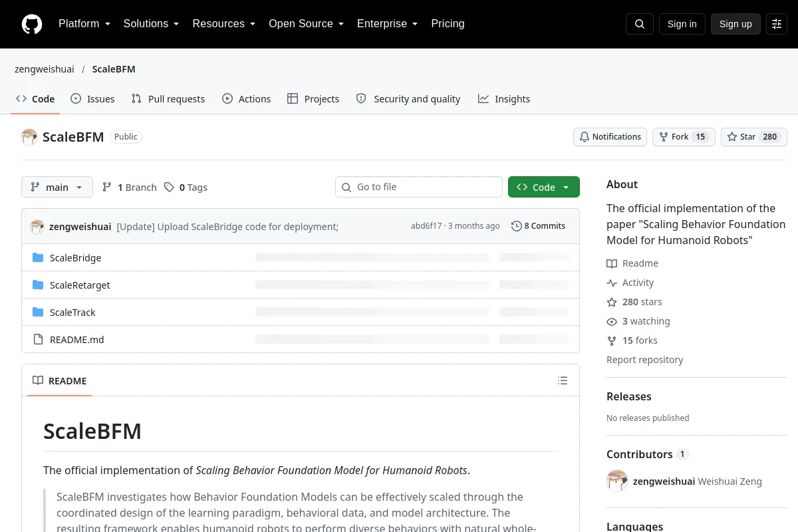Fork the repository via Fork button
Viewport: 798px width, 532px height.
pyautogui.click(x=684, y=137)
